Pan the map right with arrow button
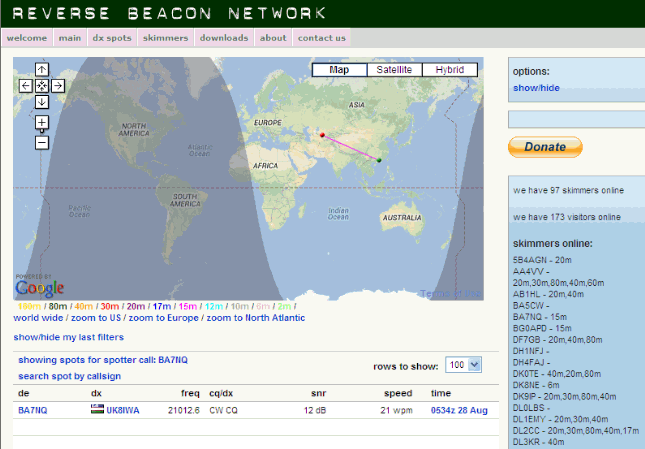The width and height of the screenshot is (645, 449). pos(58,86)
